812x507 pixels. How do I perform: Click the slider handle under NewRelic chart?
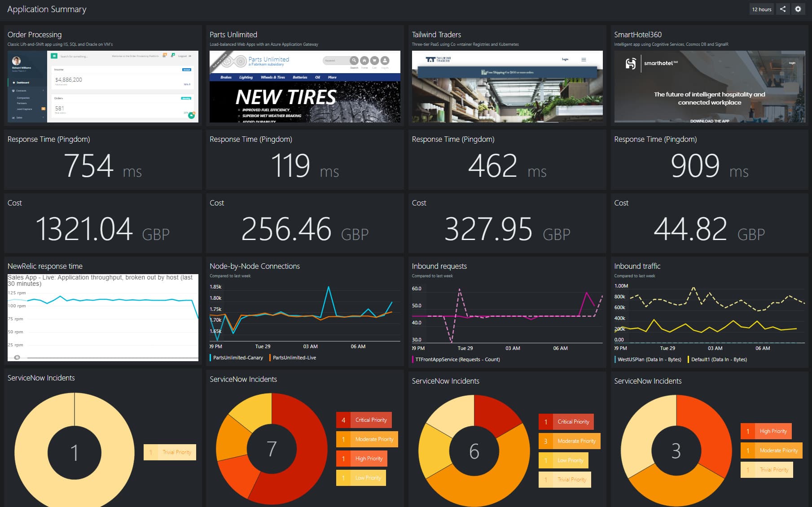click(x=17, y=358)
